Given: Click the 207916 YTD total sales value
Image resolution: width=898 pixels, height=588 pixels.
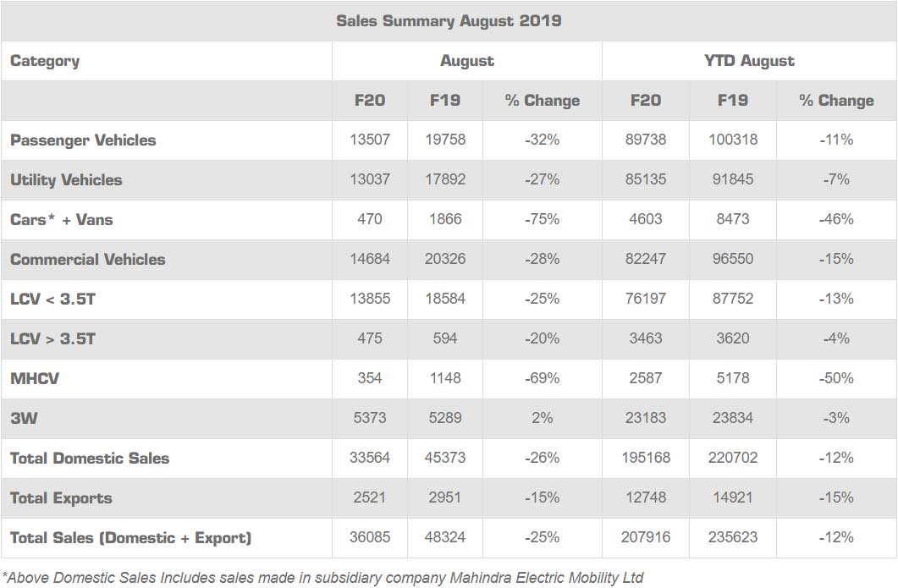Looking at the screenshot, I should pyautogui.click(x=646, y=538).
